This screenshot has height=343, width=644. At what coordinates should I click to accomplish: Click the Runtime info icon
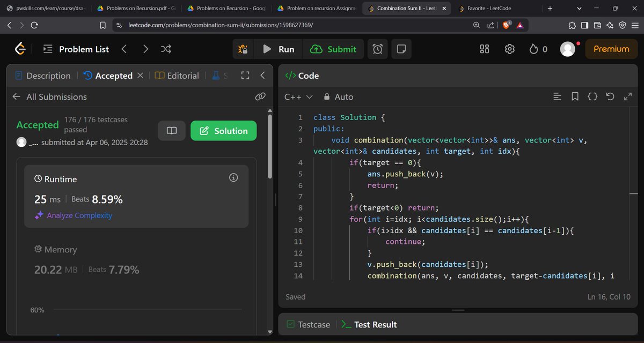tap(233, 177)
